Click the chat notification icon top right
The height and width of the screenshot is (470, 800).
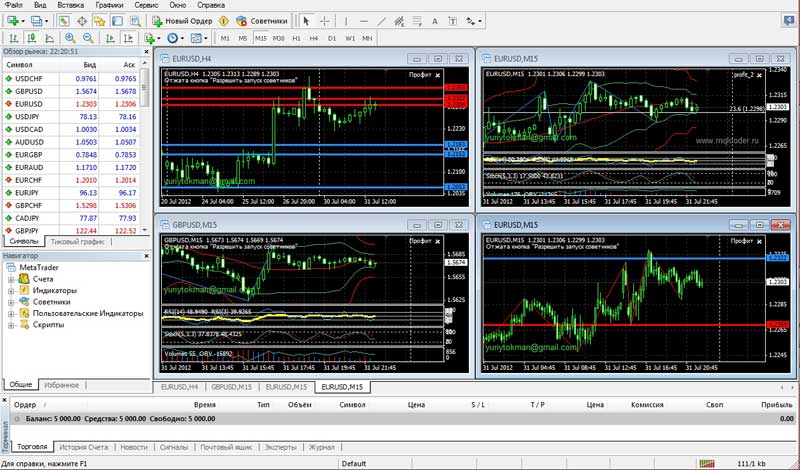click(x=788, y=21)
